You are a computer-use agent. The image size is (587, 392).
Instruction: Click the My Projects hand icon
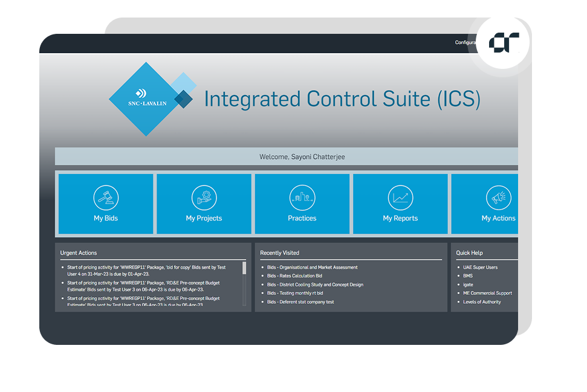tap(204, 198)
